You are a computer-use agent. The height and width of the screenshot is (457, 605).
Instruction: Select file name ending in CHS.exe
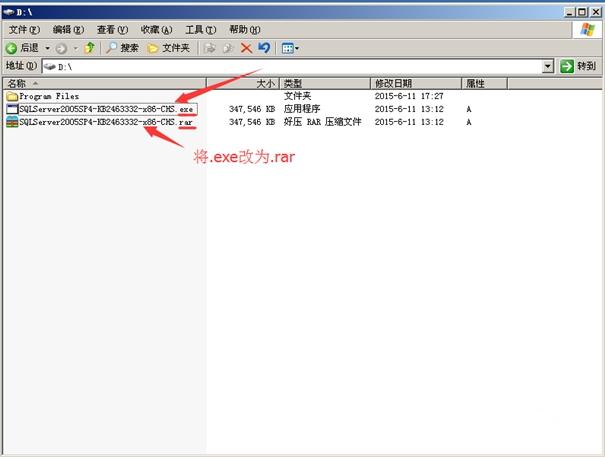tap(108, 109)
